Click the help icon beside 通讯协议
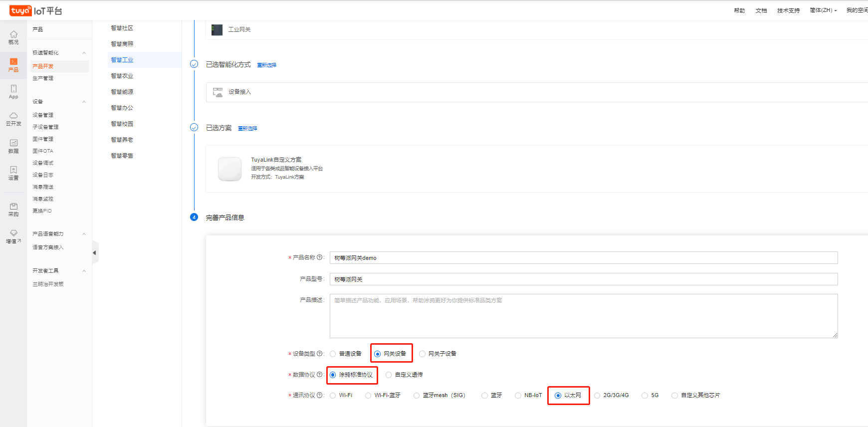 tap(320, 395)
